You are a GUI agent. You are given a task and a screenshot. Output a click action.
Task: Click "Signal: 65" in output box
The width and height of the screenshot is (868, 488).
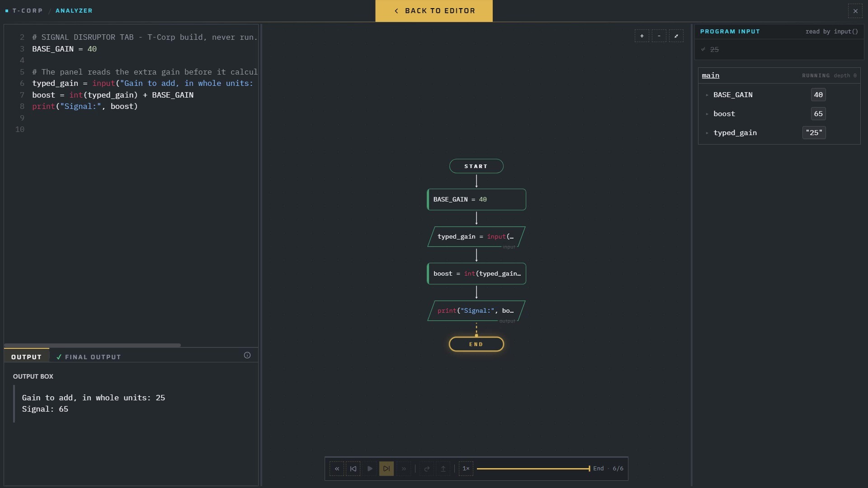pyautogui.click(x=45, y=409)
